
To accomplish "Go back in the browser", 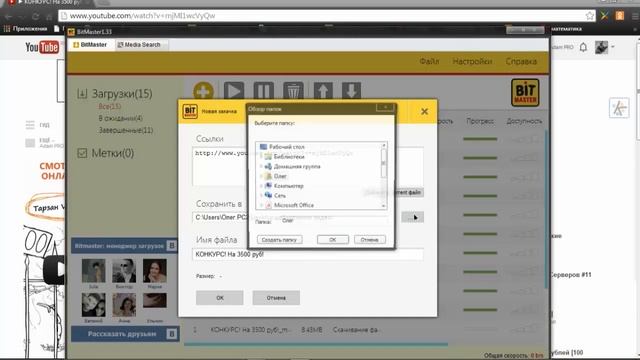I will pyautogui.click(x=9, y=16).
